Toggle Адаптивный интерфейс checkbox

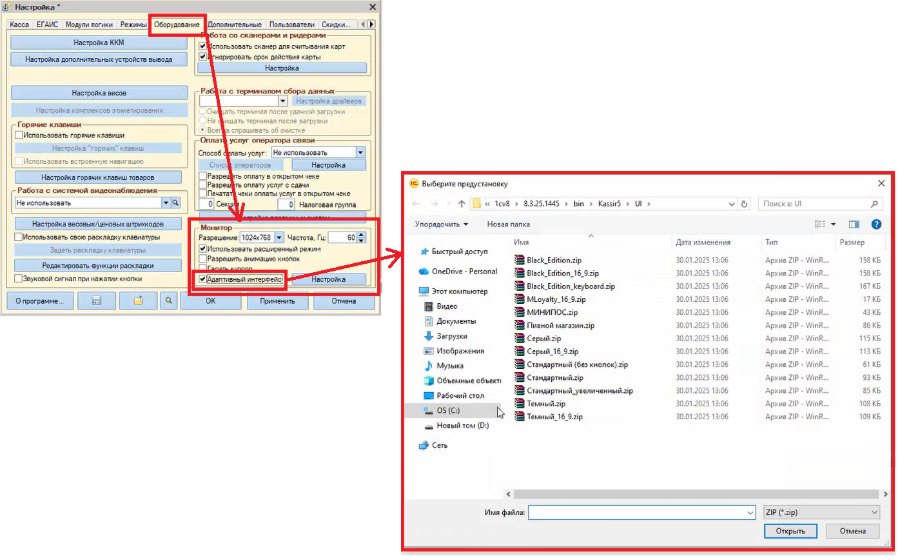(203, 279)
